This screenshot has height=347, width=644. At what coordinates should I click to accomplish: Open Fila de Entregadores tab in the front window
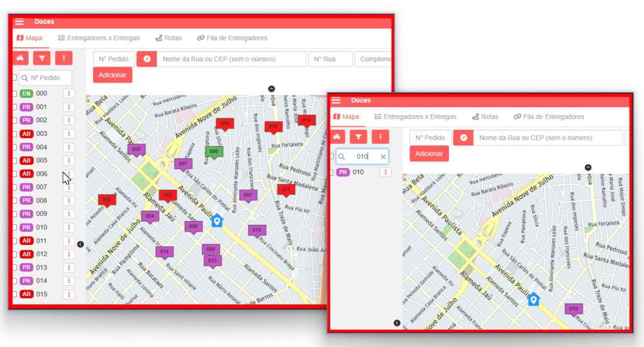point(548,117)
